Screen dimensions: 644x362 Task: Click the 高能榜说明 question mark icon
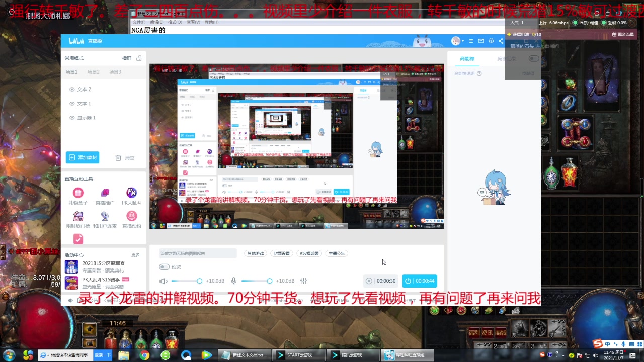coord(479,73)
